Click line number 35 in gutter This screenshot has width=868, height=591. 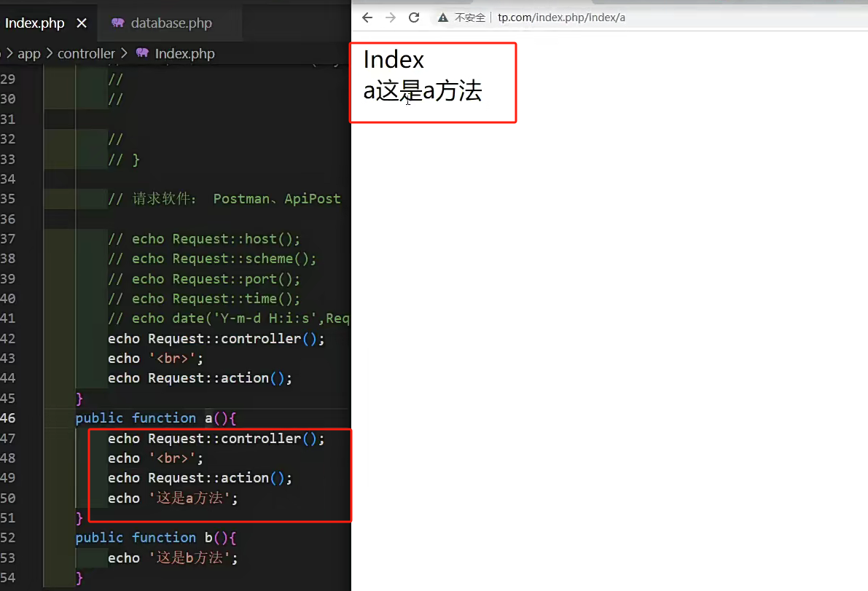(8, 199)
